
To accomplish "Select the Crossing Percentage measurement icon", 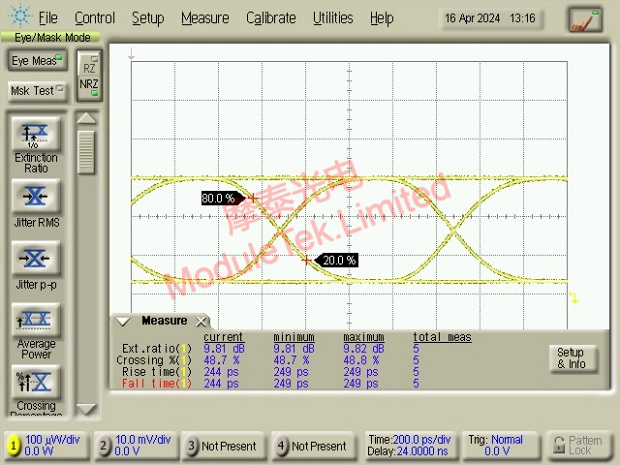I will [x=36, y=382].
